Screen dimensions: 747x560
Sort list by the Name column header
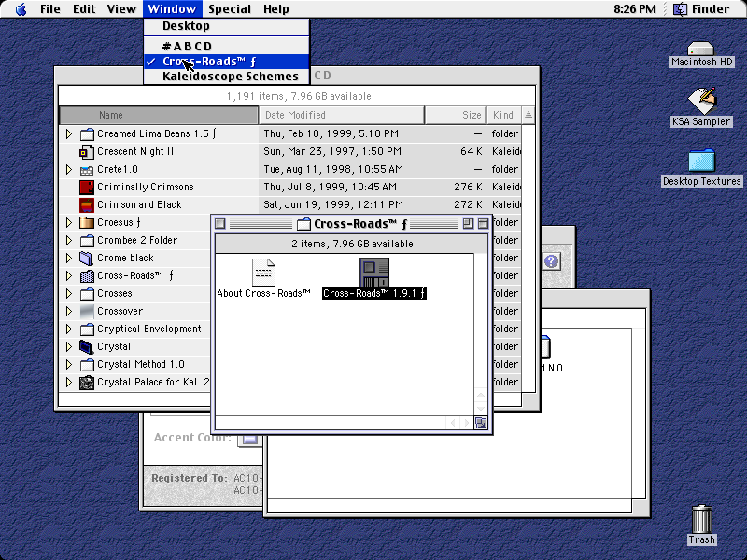(159, 115)
